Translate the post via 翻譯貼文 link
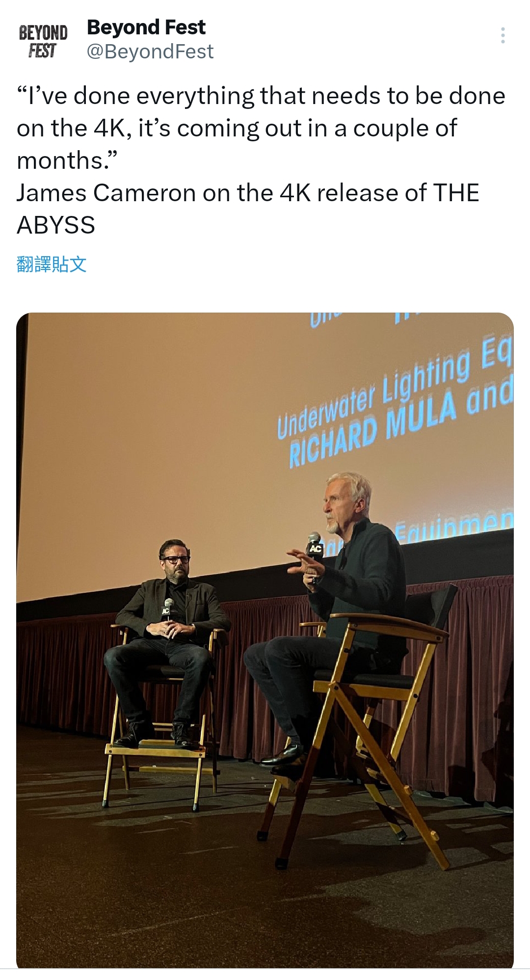The image size is (530, 980). click(52, 264)
